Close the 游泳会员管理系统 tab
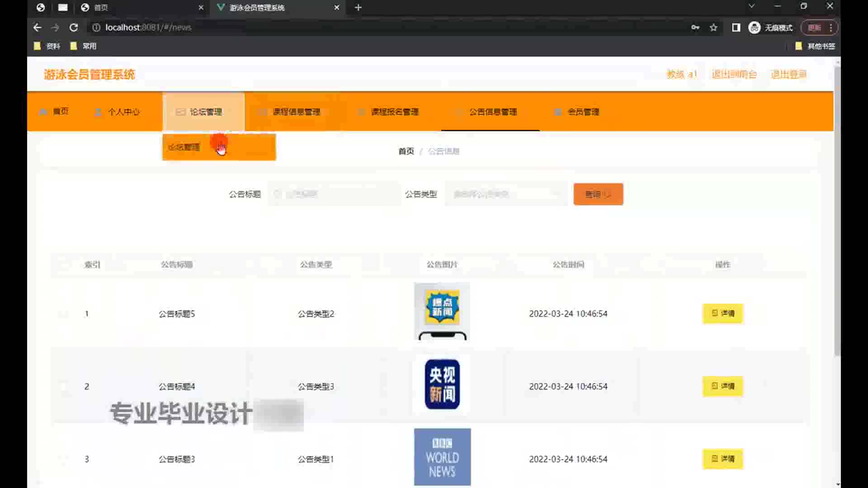868x488 pixels. 337,8
